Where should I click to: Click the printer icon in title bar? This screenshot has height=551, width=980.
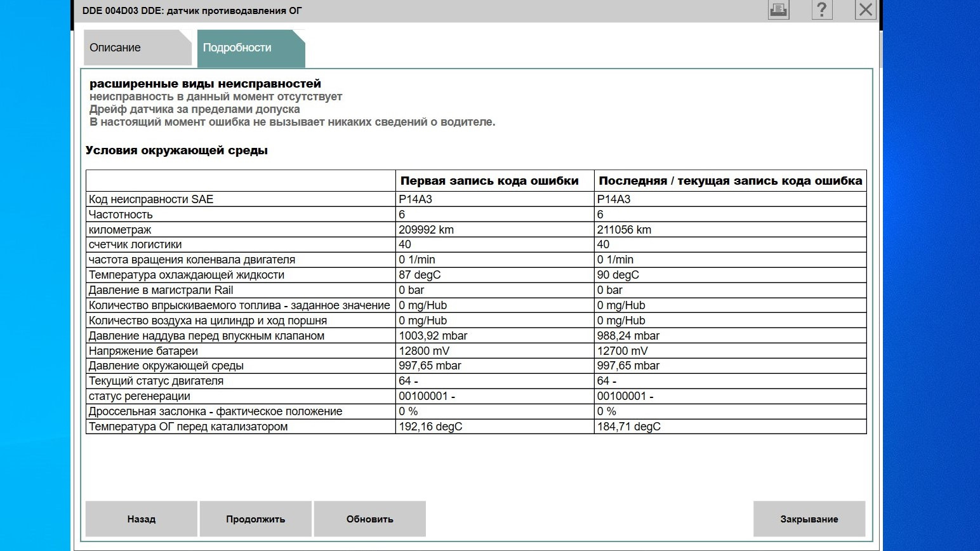(x=778, y=10)
